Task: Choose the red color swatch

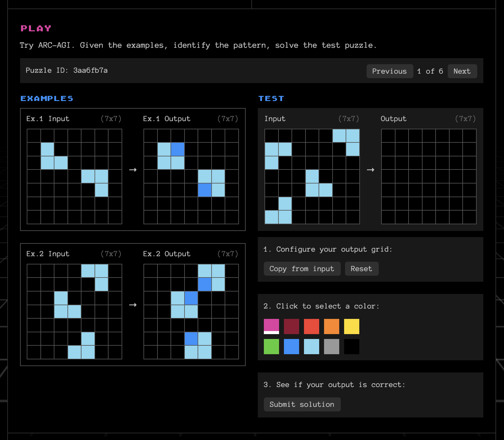Action: (311, 326)
